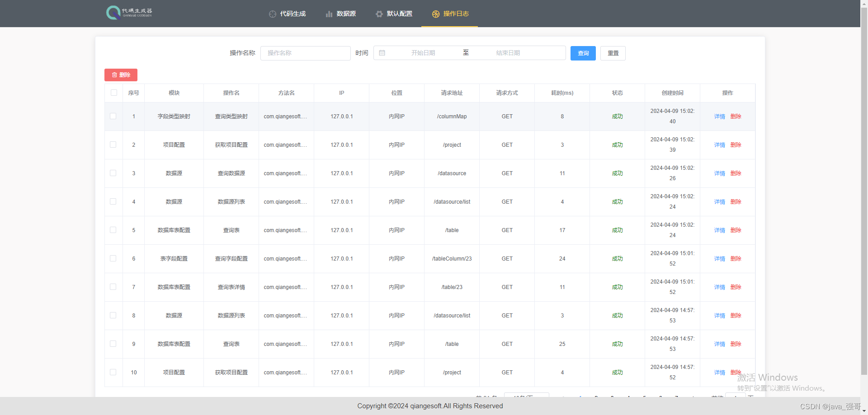The image size is (868, 415).
Task: Delete row 1 via its 删除 link
Action: point(736,117)
